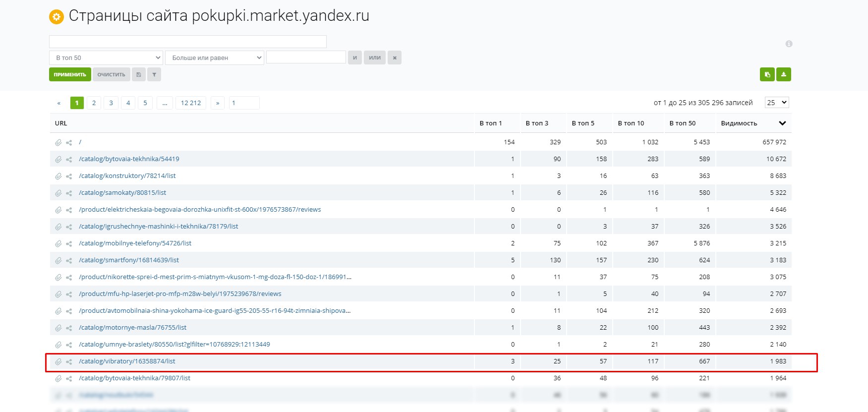The height and width of the screenshot is (412, 868).
Task: Click share icon in bytovaia-tekhnika/54419 row
Action: [69, 159]
